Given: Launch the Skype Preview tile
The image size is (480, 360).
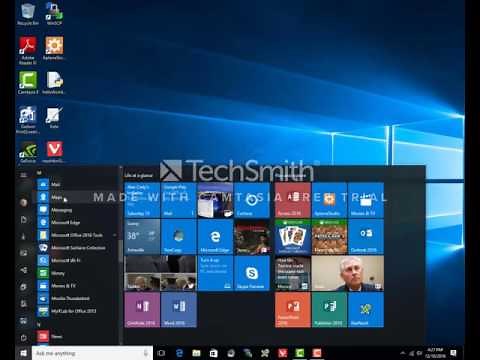Looking at the screenshot, I should point(252,273).
